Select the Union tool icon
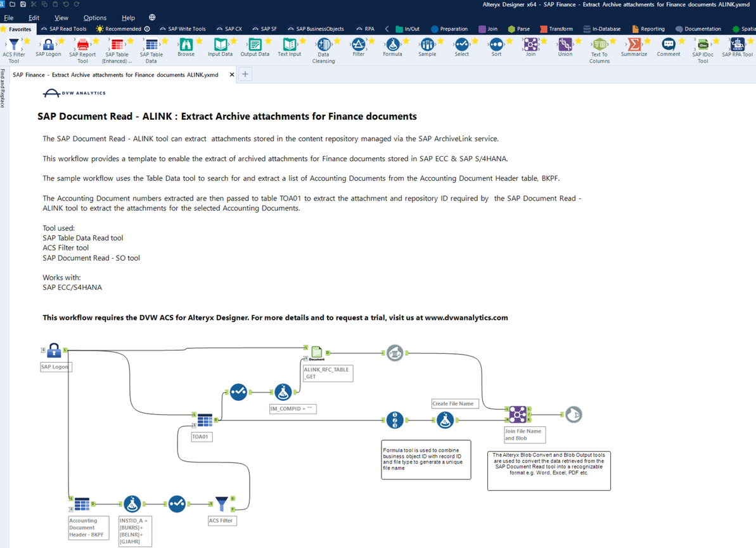Image resolution: width=756 pixels, height=548 pixels. click(x=565, y=46)
